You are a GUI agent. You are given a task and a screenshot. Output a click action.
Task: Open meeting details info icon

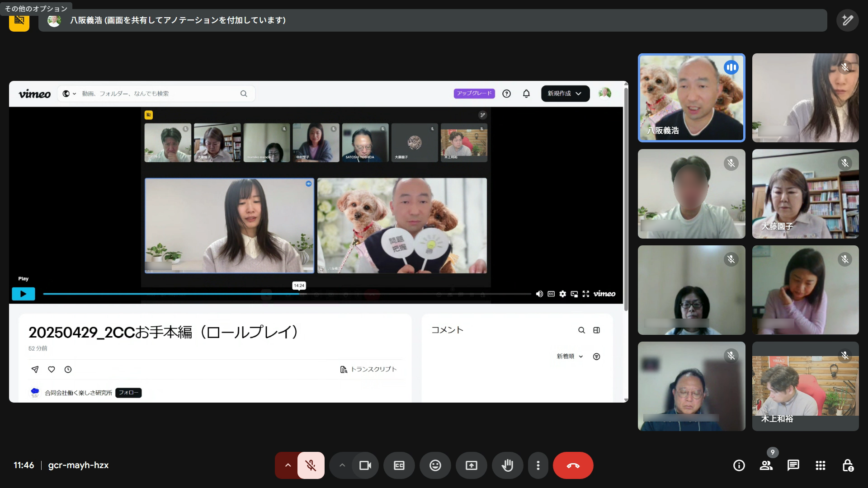[x=739, y=465]
